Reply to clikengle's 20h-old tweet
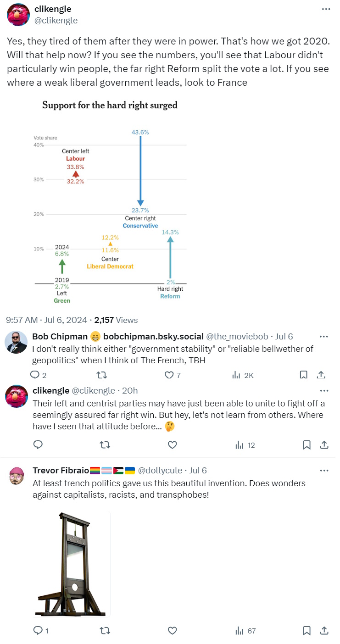Viewport: 340px width, 644px height. 38,444
